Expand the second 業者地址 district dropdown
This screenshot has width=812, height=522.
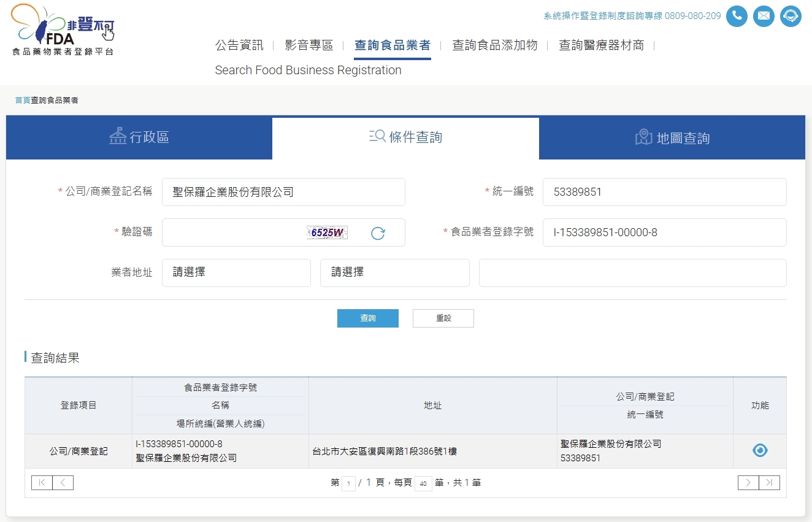tap(394, 272)
